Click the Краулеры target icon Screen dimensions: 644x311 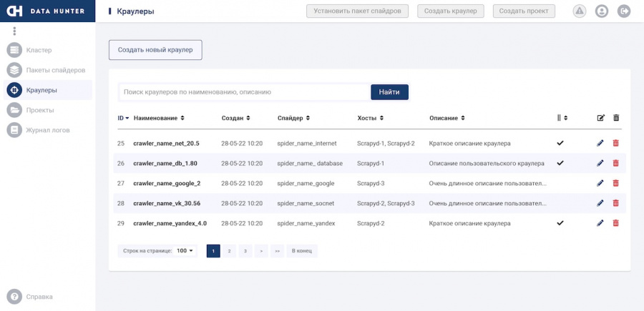coord(14,90)
